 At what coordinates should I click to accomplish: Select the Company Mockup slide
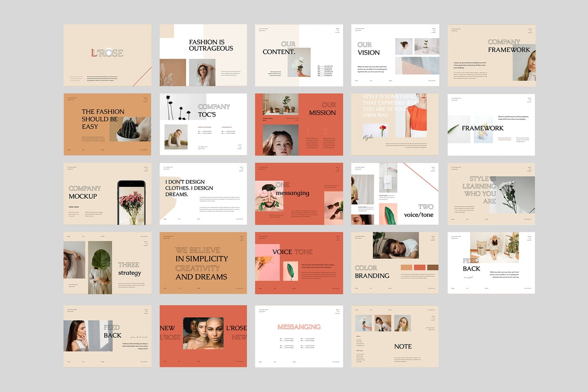click(x=107, y=194)
